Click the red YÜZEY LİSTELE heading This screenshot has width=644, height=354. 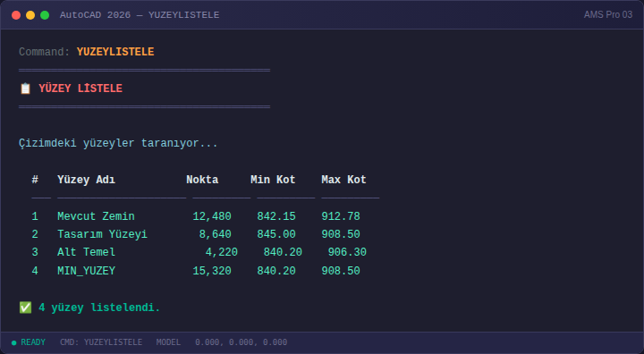[x=80, y=88]
